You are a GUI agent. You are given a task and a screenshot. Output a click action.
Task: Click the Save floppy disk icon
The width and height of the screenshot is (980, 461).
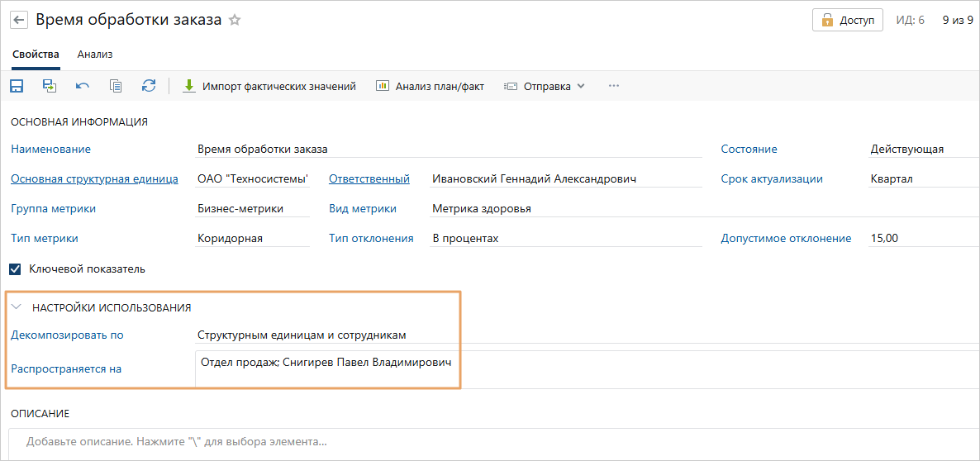click(17, 86)
